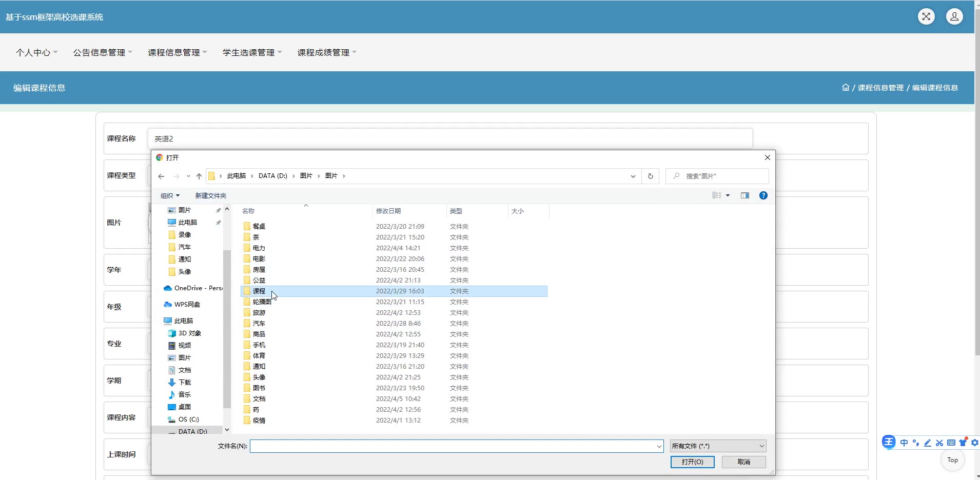The image size is (980, 480).
Task: Open file dialog help icon
Action: click(763, 195)
